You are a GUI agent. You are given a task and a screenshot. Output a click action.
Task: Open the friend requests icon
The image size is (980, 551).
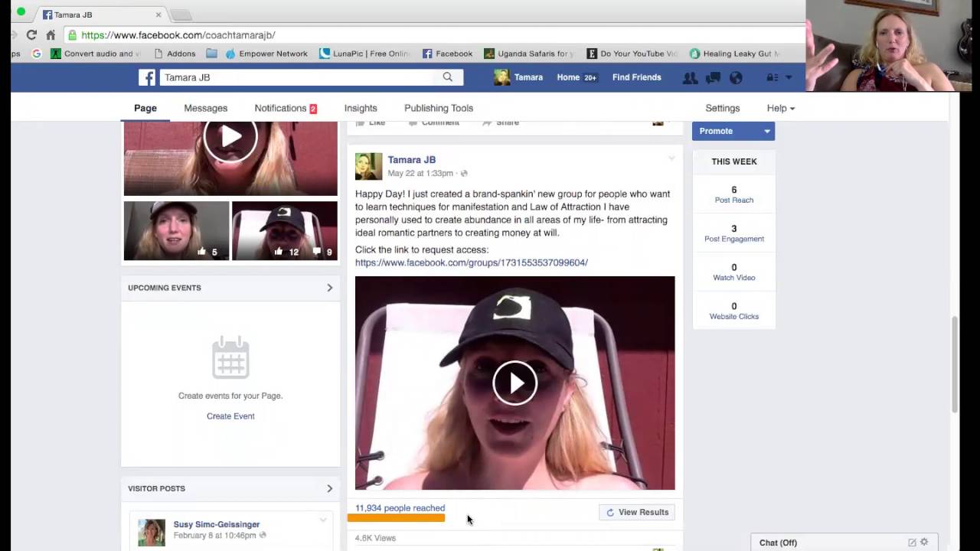pos(690,77)
